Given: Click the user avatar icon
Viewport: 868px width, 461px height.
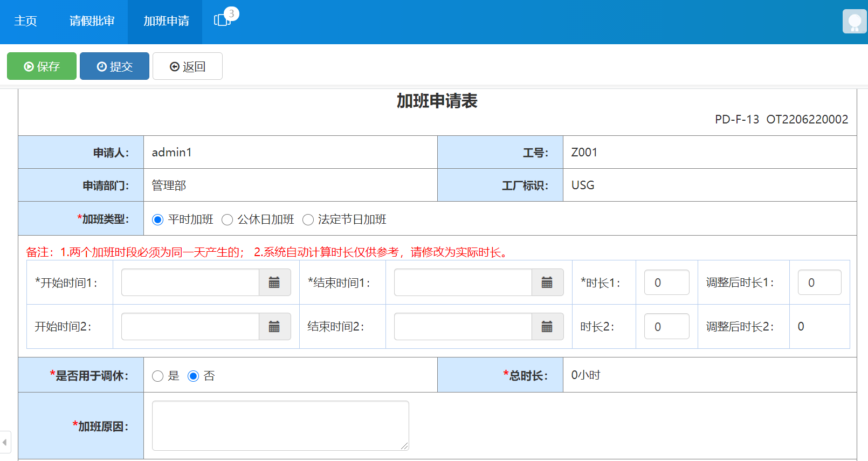Looking at the screenshot, I should (855, 22).
